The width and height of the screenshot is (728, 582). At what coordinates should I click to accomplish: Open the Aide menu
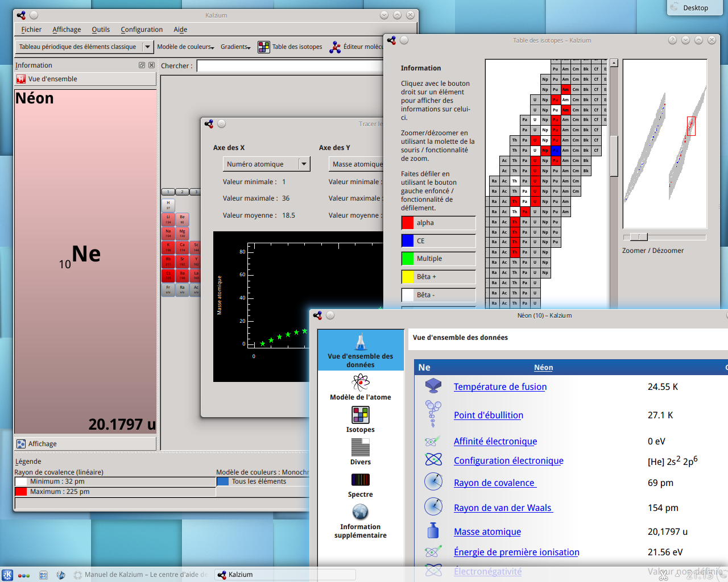coord(180,30)
